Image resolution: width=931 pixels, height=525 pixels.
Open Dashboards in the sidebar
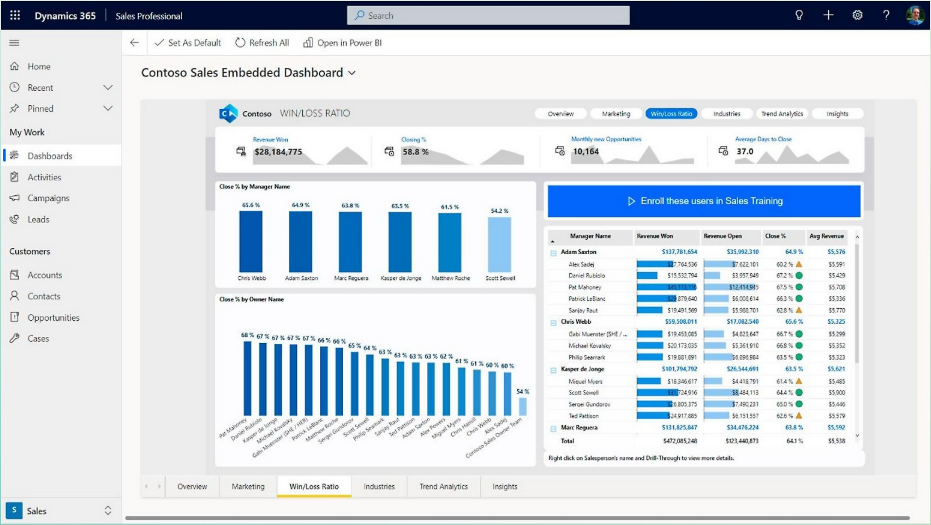click(x=62, y=156)
